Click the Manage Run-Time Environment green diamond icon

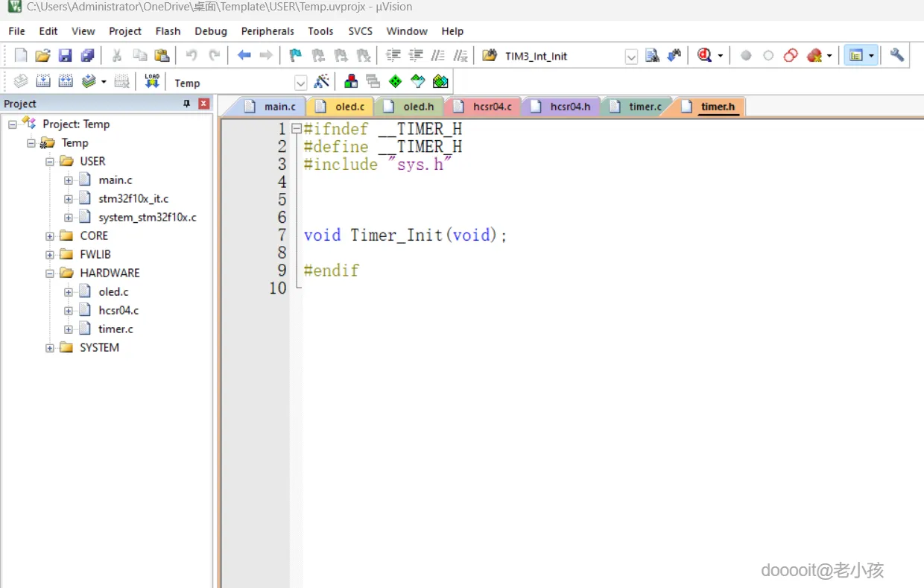coord(395,81)
